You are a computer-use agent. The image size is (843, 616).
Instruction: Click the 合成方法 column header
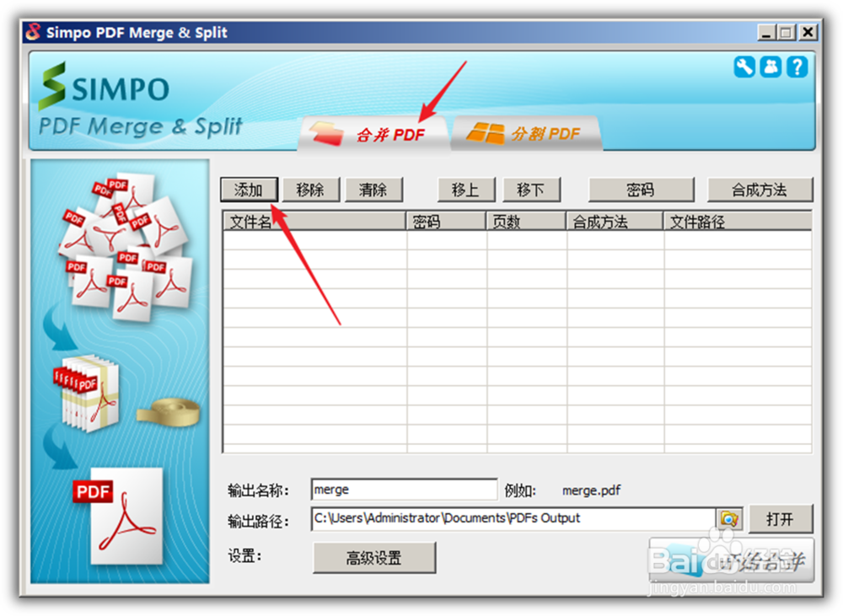[615, 221]
